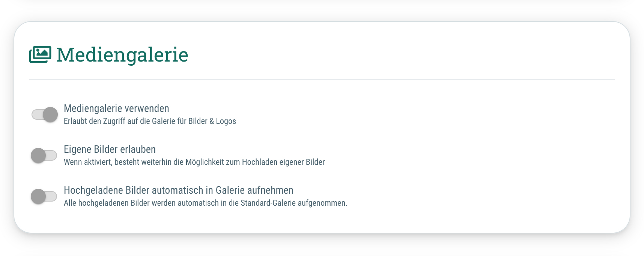Click the Eigene Bilder erlauben label
Screen dimensions: 644x256
110,149
